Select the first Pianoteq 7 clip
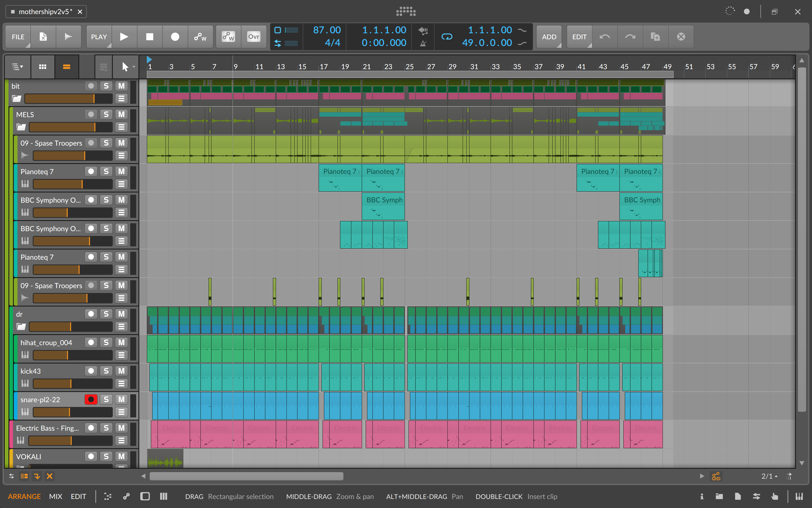The height and width of the screenshot is (508, 812). 340,178
